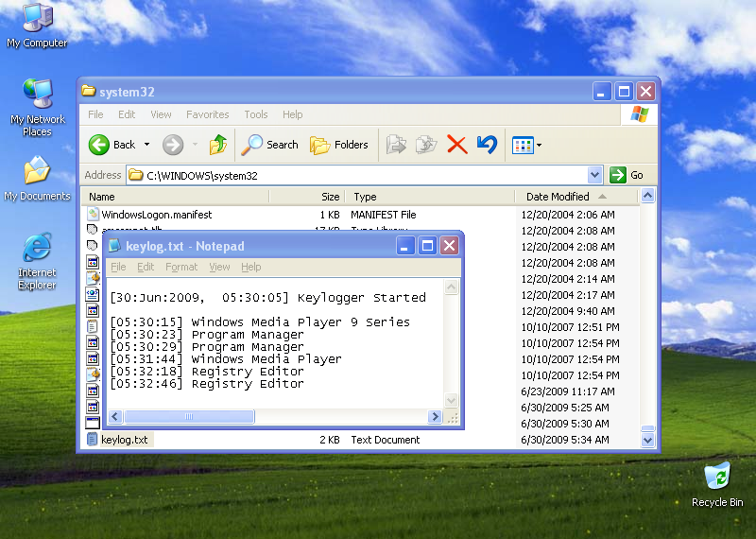The width and height of the screenshot is (756, 539).
Task: Expand the Address bar dropdown
Action: pos(595,175)
